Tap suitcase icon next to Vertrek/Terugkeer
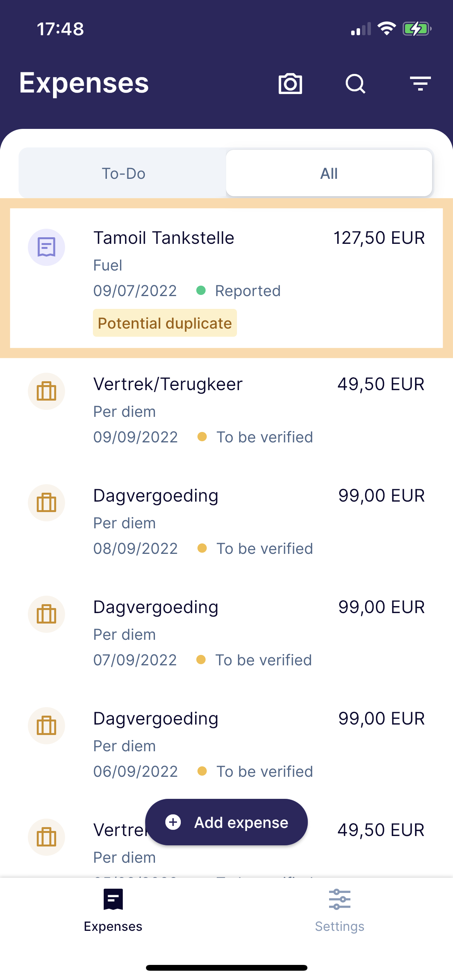The height and width of the screenshot is (980, 453). point(46,391)
